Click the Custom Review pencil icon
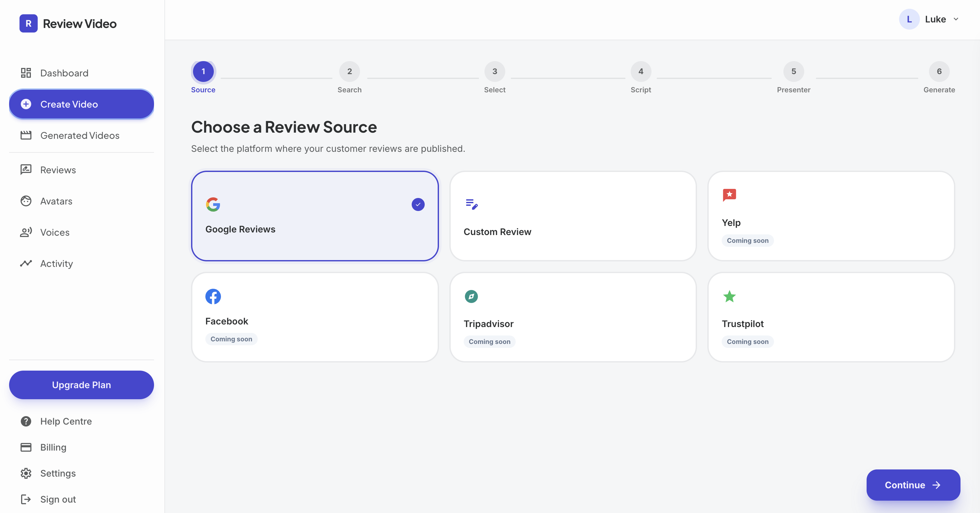Viewport: 980px width, 513px height. click(x=472, y=204)
